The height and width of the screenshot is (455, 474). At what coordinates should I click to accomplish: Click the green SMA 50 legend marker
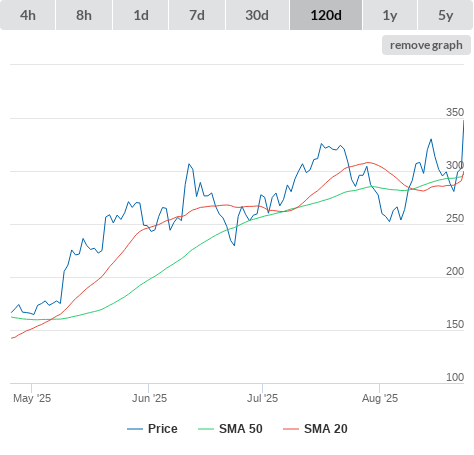206,429
